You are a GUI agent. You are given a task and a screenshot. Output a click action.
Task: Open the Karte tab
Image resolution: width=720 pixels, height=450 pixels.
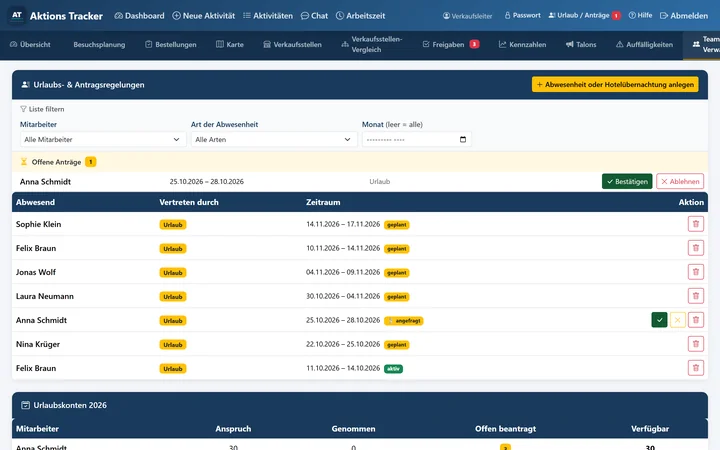(230, 45)
